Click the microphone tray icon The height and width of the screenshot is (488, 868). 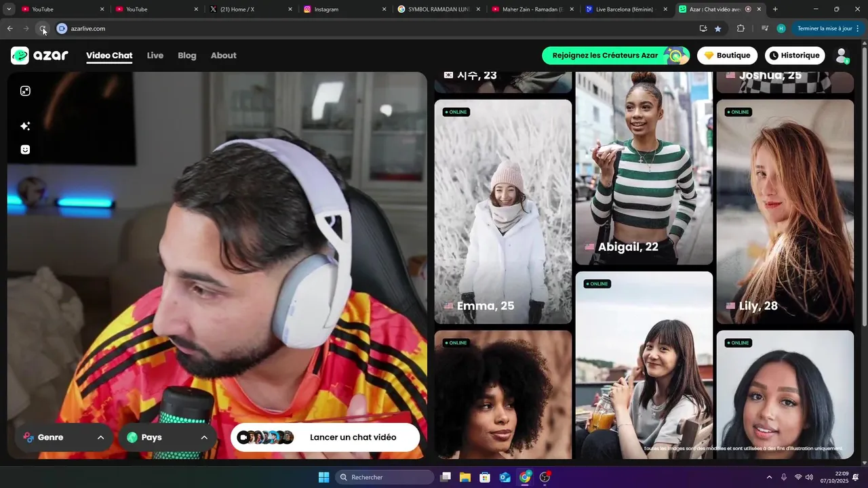(x=784, y=477)
